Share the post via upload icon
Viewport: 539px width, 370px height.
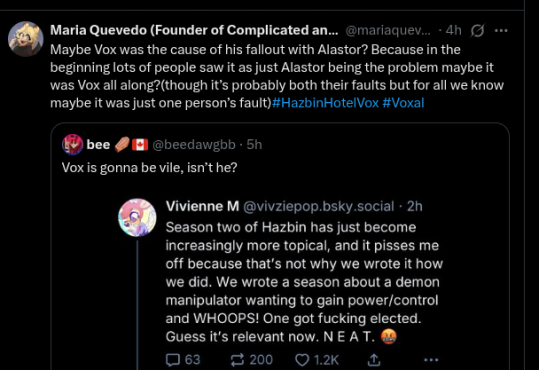[374, 360]
